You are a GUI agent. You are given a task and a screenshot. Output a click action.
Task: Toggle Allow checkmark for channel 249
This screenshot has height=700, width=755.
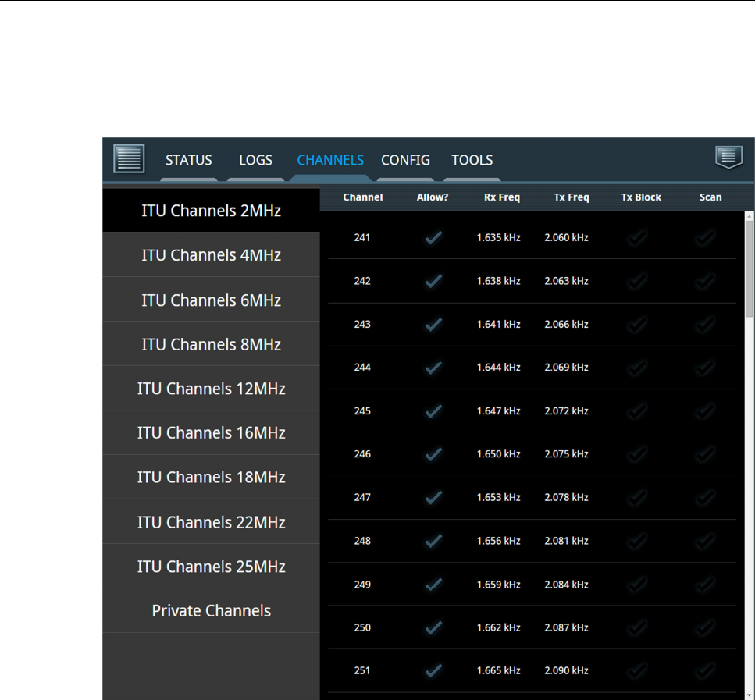tap(433, 584)
